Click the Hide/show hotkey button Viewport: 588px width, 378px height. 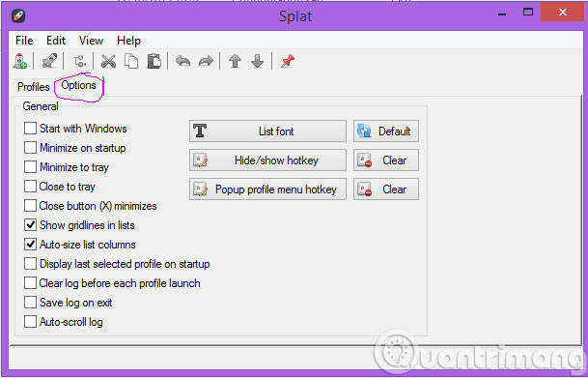pos(267,160)
